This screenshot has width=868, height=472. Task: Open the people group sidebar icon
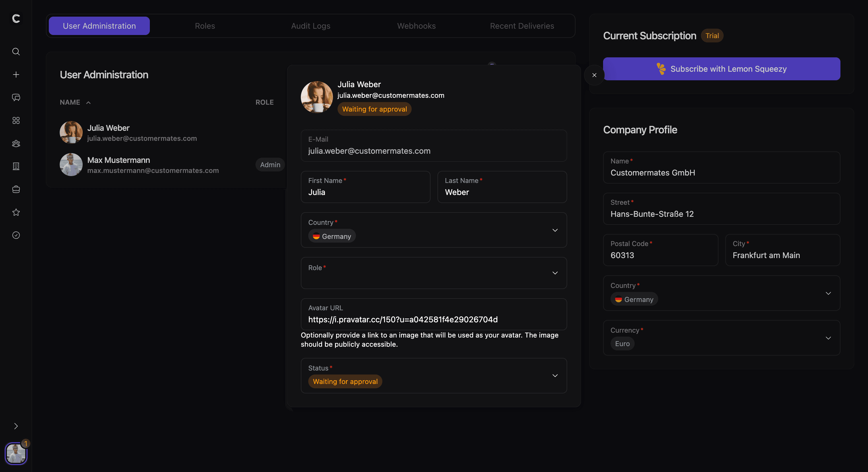(x=16, y=143)
